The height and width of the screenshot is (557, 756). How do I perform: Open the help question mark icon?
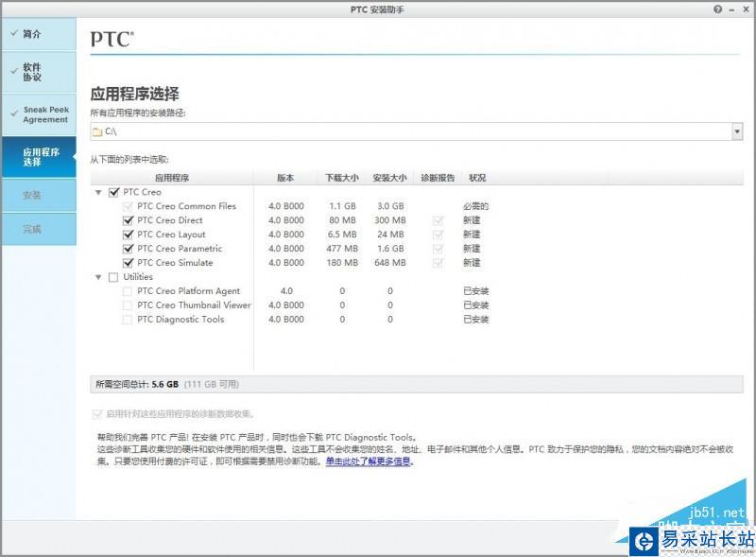click(x=718, y=9)
